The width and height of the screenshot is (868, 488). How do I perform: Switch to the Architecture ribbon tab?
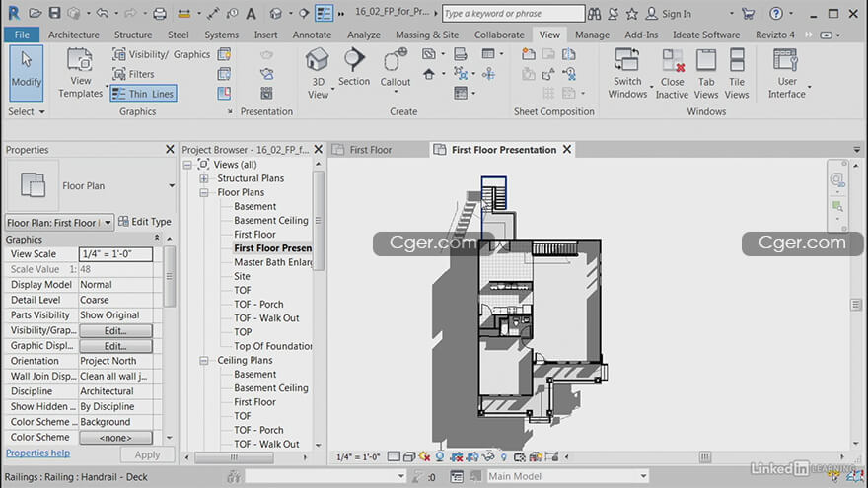pyautogui.click(x=74, y=35)
